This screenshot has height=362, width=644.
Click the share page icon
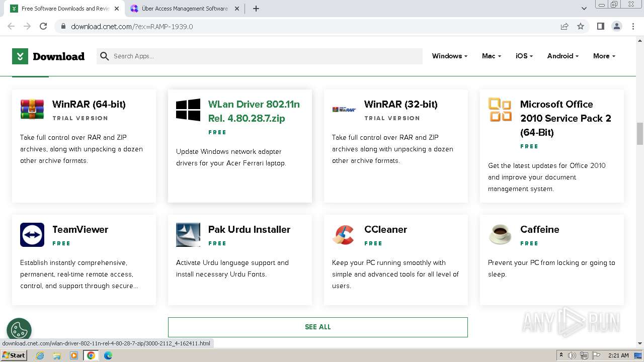pyautogui.click(x=565, y=26)
